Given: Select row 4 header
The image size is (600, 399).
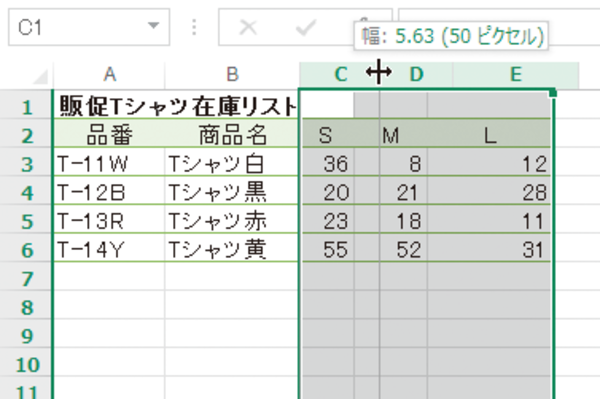Looking at the screenshot, I should [x=26, y=193].
